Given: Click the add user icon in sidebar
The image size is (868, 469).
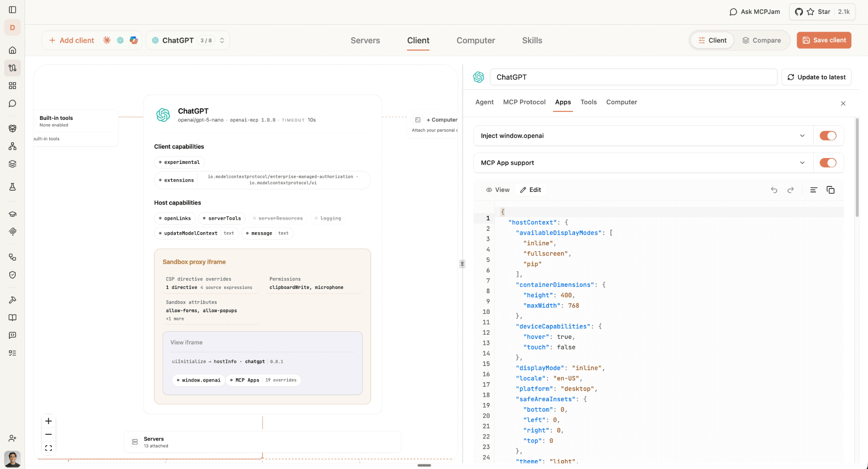Looking at the screenshot, I should (x=12, y=438).
